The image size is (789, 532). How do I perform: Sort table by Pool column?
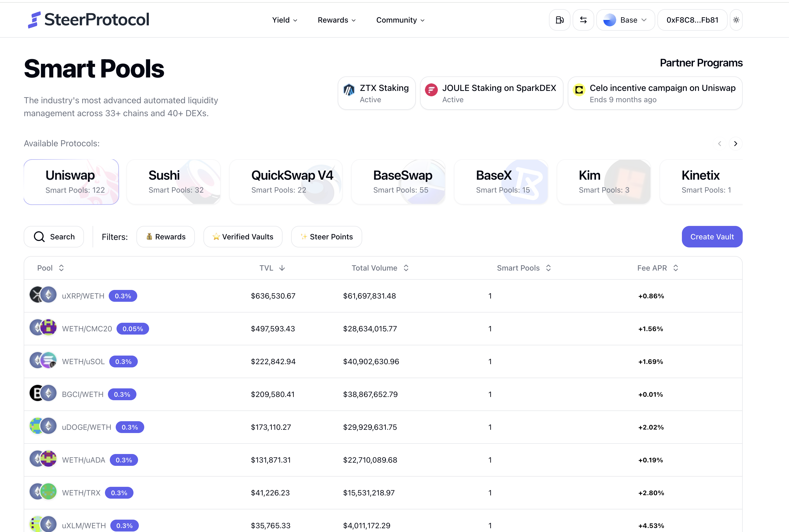point(51,268)
